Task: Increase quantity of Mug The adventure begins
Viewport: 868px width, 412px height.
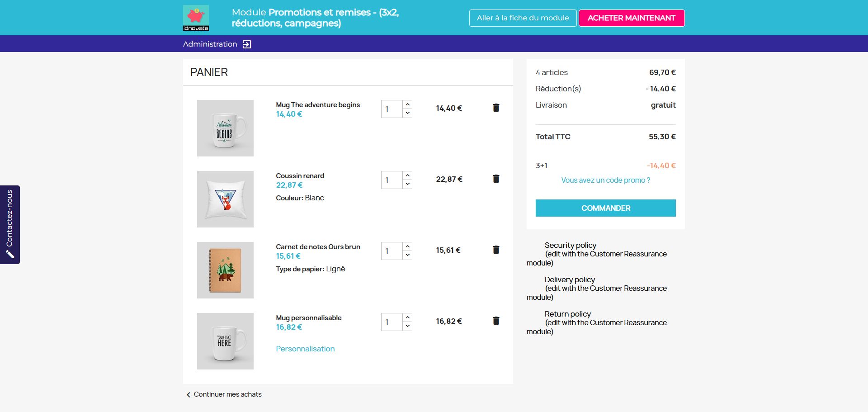Action: [x=407, y=104]
